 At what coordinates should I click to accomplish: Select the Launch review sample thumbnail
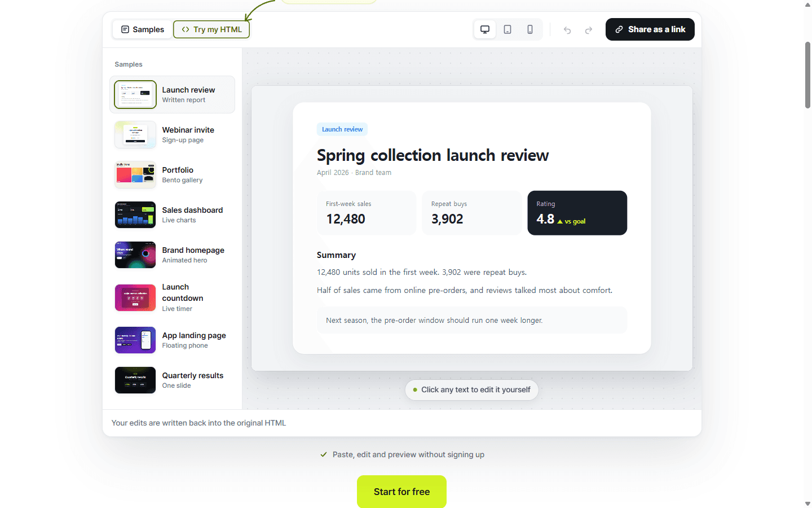click(x=135, y=95)
